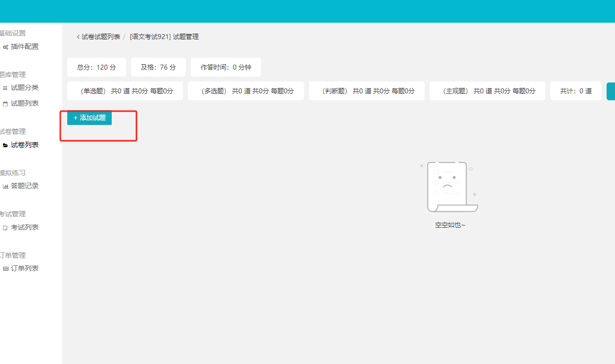Click the list icon beside 试题分类
Image resolution: width=615 pixels, height=364 pixels.
[x=5, y=88]
